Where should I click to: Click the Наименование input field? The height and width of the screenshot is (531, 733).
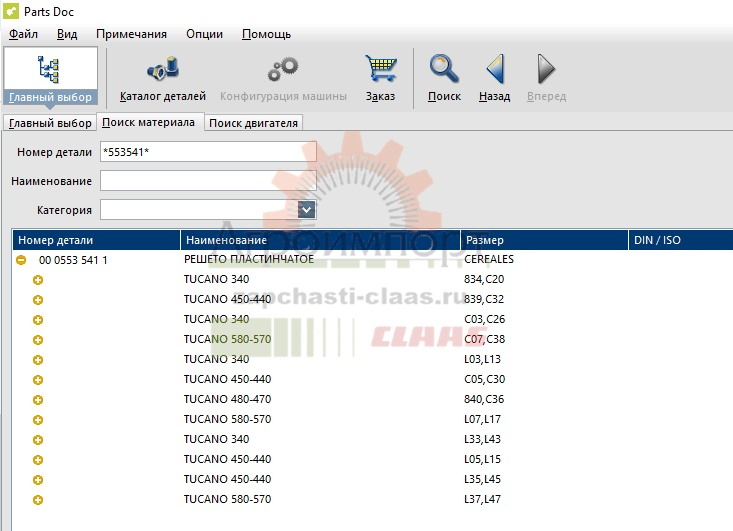(208, 181)
